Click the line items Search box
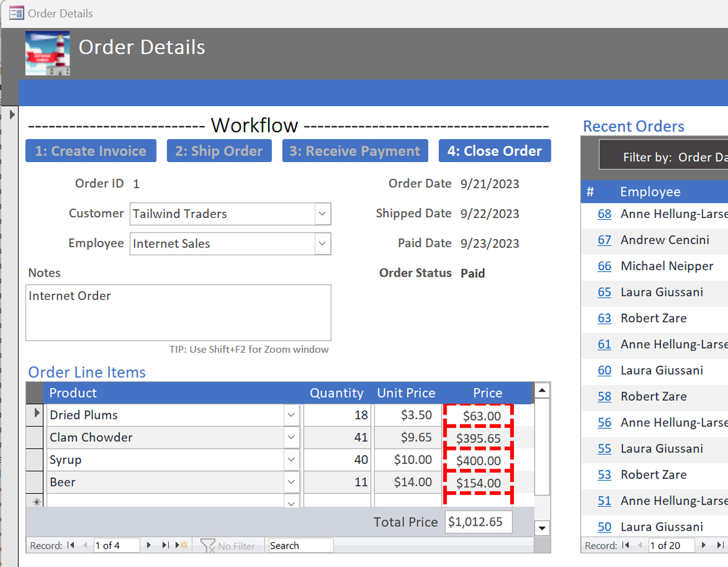The width and height of the screenshot is (728, 567). coord(300,545)
